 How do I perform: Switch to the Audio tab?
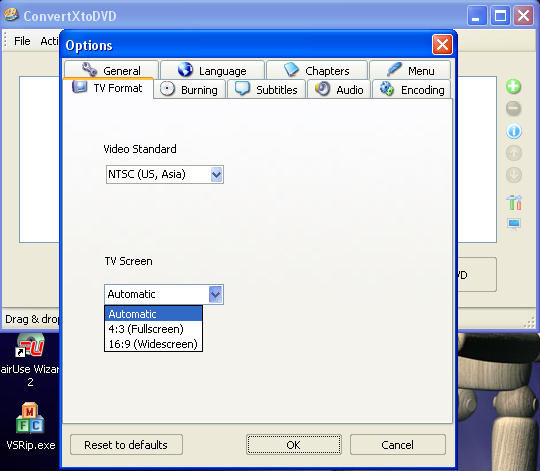click(x=339, y=90)
